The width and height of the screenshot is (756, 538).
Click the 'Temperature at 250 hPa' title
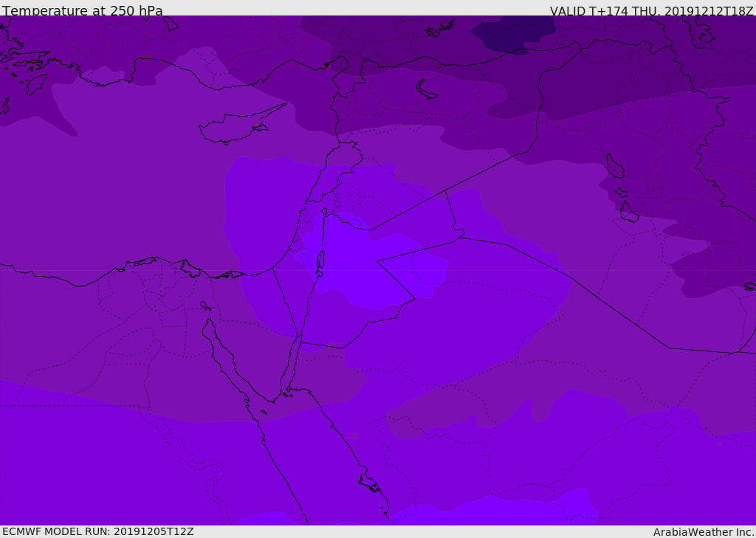[83, 10]
